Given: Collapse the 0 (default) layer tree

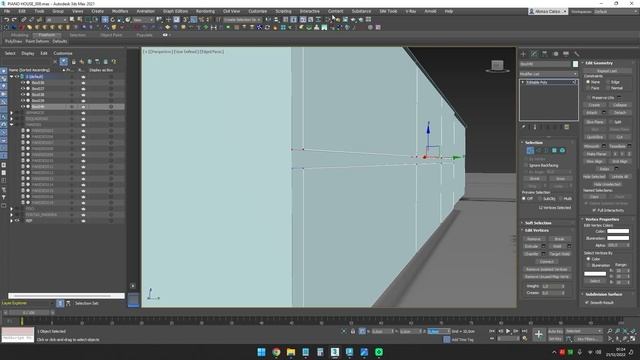Looking at the screenshot, I should [11, 76].
